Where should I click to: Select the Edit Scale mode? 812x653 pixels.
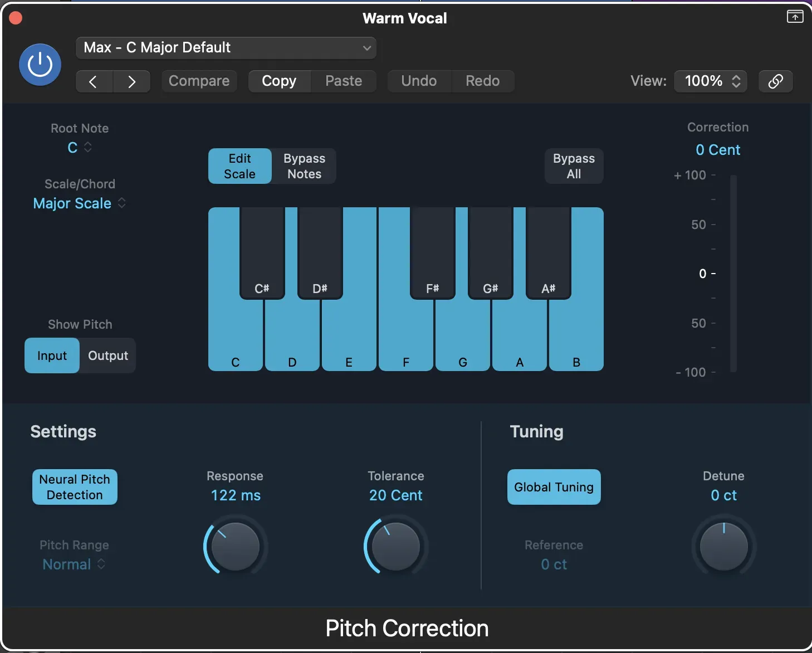click(239, 166)
